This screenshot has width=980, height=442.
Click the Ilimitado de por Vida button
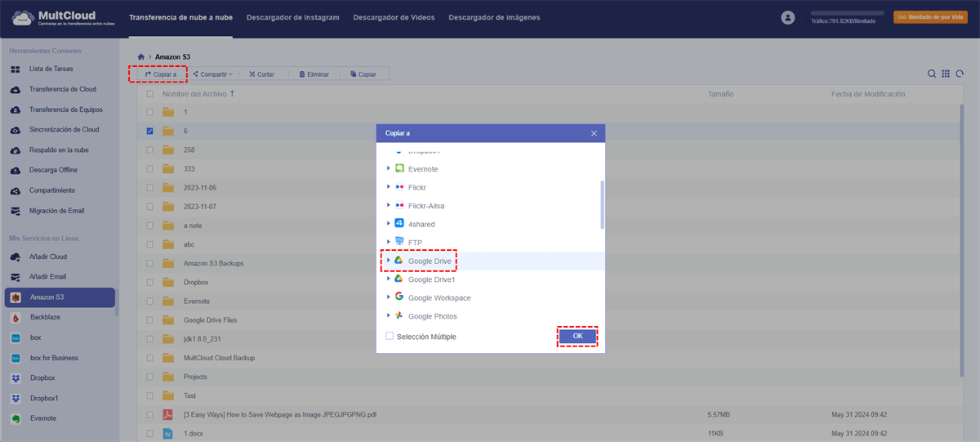coord(930,17)
